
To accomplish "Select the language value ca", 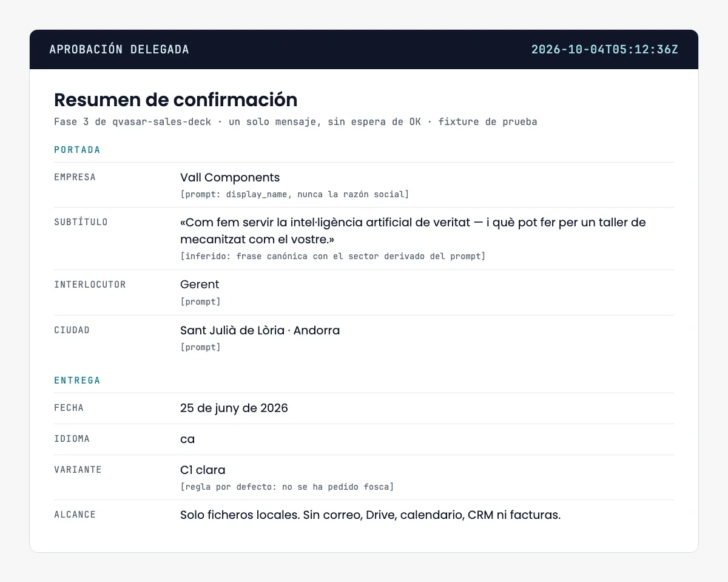I will click(x=187, y=439).
